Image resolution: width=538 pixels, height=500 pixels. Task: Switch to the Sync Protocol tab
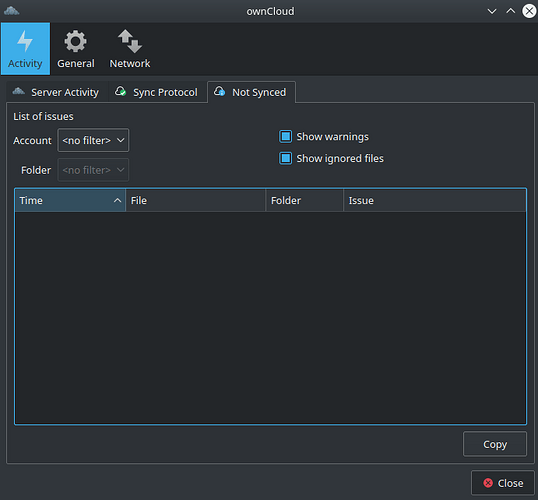[x=158, y=92]
